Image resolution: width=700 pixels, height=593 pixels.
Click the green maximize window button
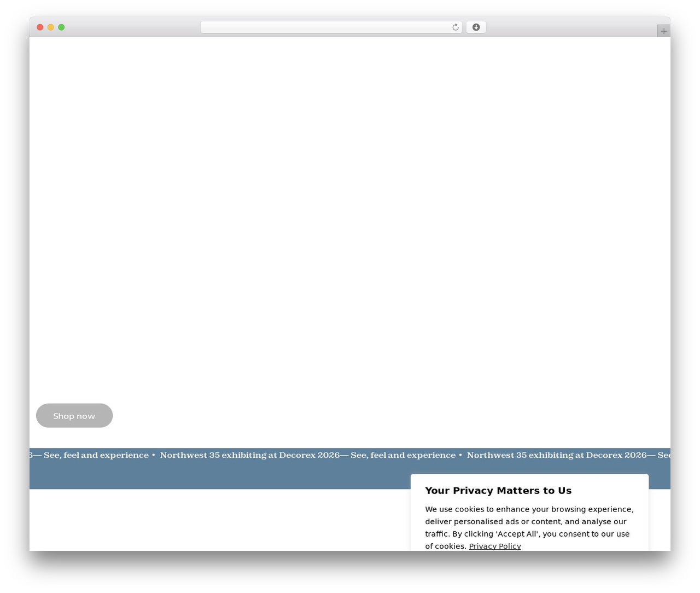[61, 27]
